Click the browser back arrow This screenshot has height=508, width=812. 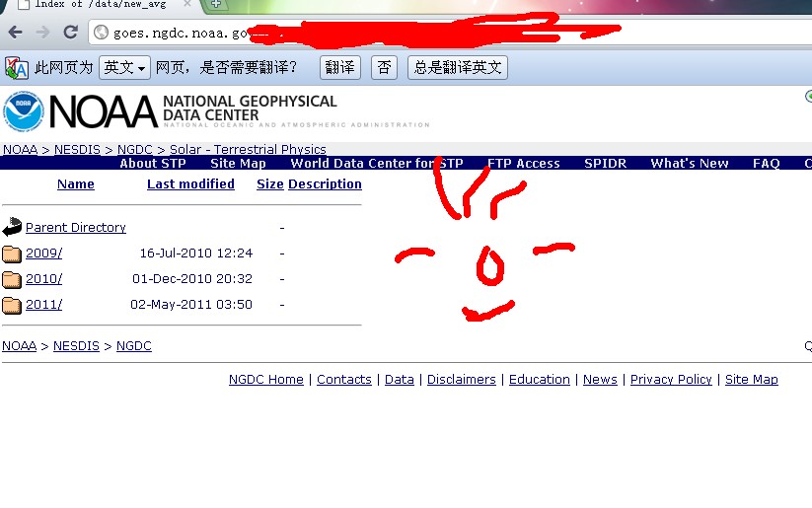[x=16, y=33]
